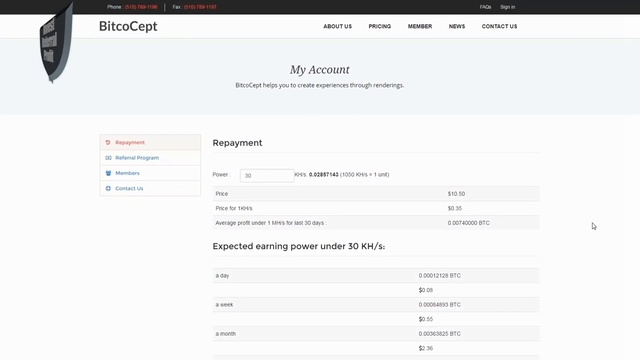The width and height of the screenshot is (640, 360).
Task: Click the fax number in the top bar
Action: coord(200,7)
